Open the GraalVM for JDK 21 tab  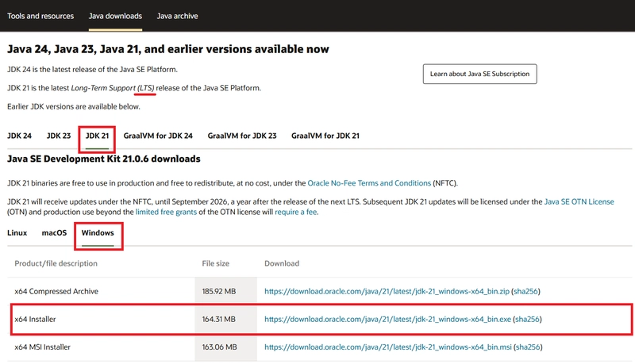coord(325,136)
